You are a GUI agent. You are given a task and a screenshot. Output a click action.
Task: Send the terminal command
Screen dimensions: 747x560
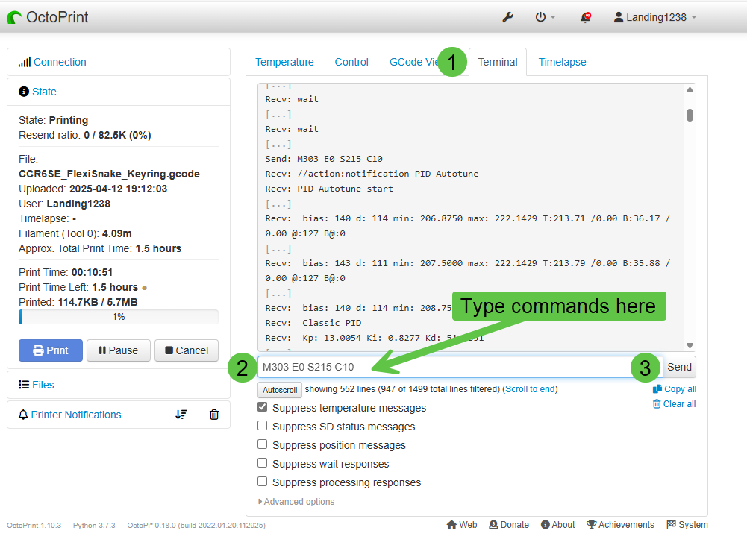coord(679,367)
